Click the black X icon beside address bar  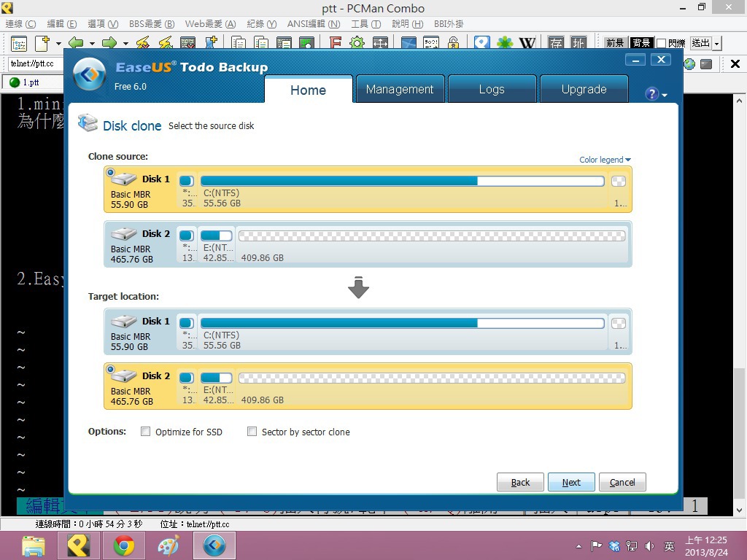(735, 64)
